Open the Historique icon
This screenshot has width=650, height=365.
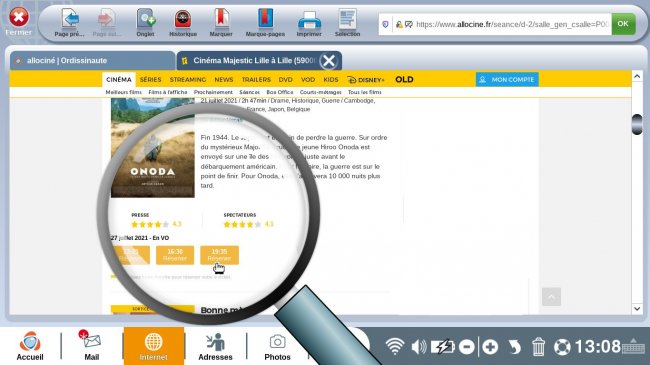(182, 19)
